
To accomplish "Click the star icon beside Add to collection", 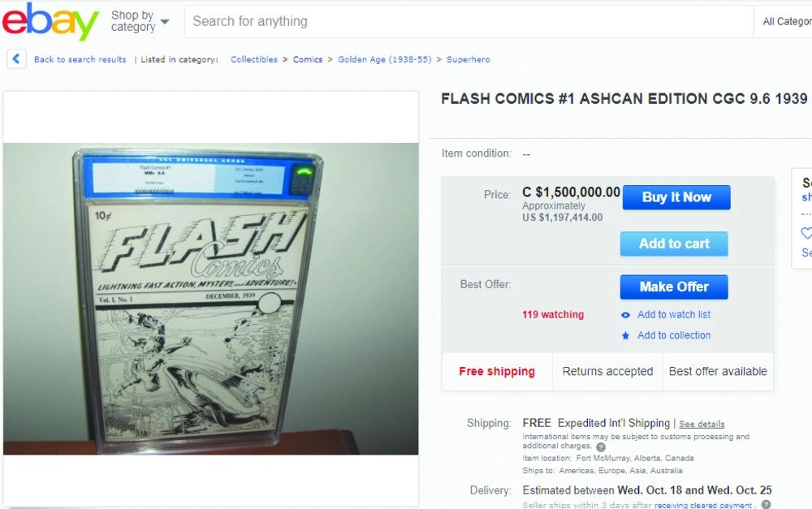I will pyautogui.click(x=625, y=335).
